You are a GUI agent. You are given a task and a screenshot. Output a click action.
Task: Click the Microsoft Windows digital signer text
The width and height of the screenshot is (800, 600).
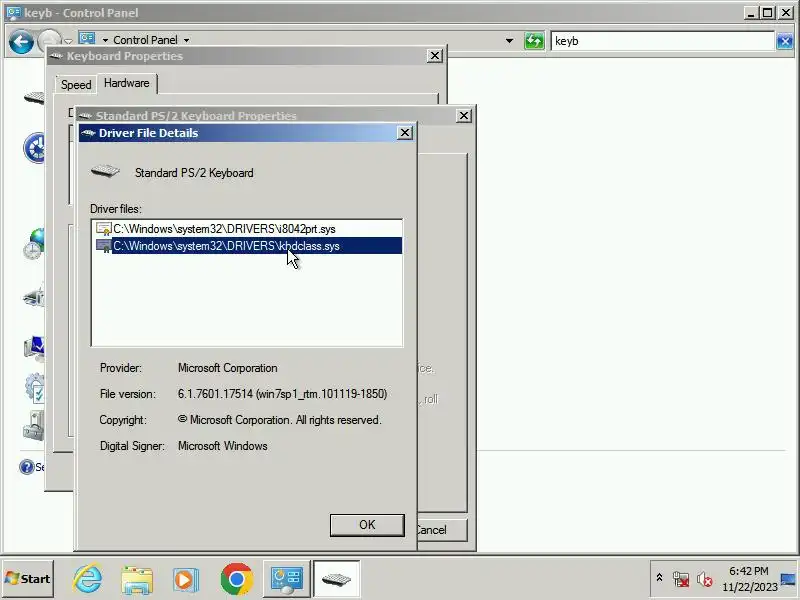(x=222, y=446)
